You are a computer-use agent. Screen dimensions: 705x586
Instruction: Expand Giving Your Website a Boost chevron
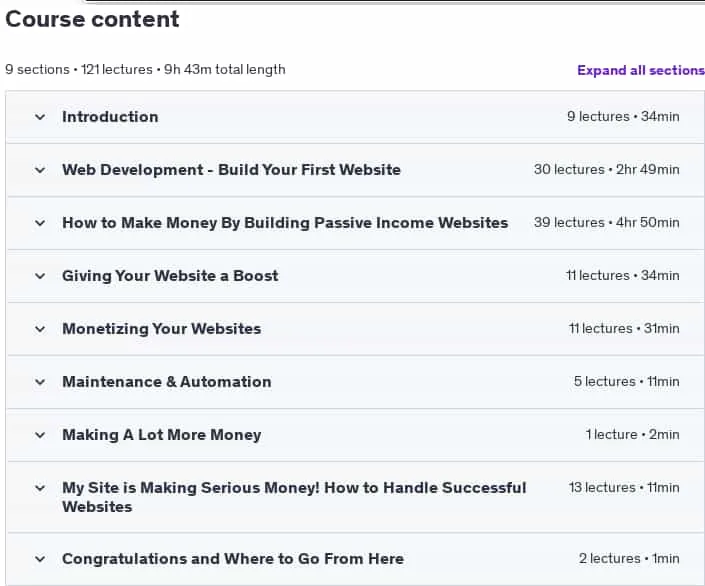40,276
